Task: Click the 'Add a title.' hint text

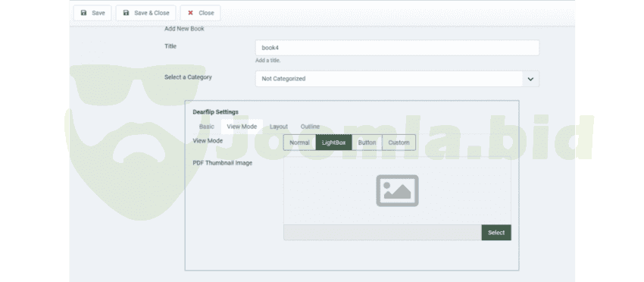Action: 267,61
